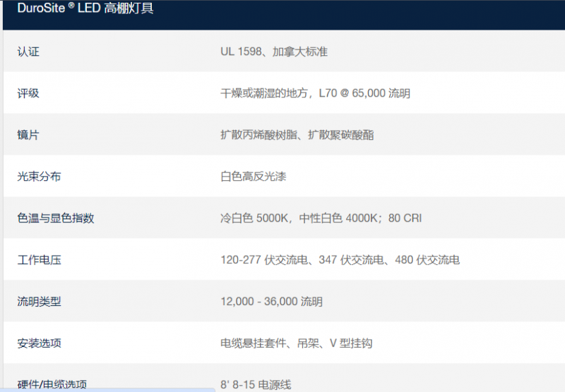Click the value 干燥或潮湿的地方，L70 @ 65,000 流明
Screen dimensions: 565x392
coord(315,93)
